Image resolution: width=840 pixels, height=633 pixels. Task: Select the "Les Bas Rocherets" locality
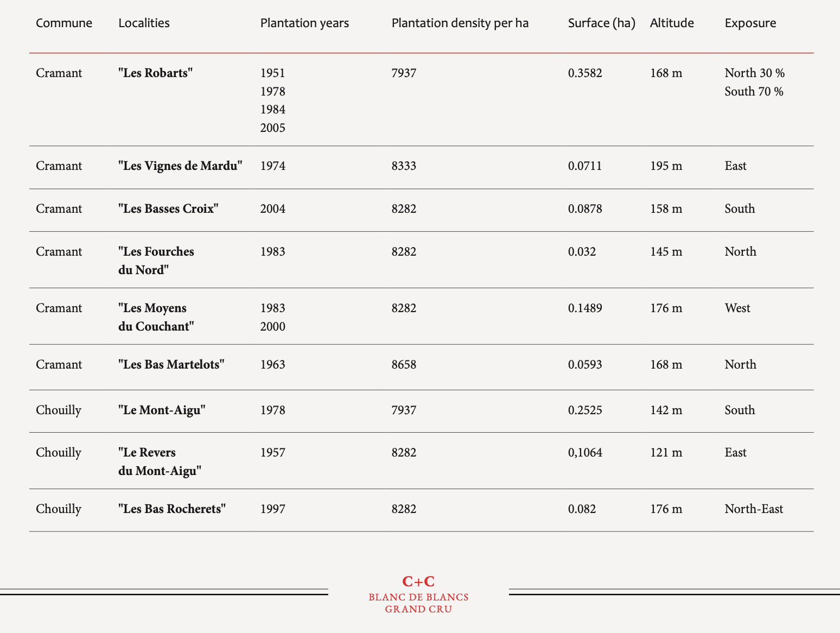click(x=172, y=509)
